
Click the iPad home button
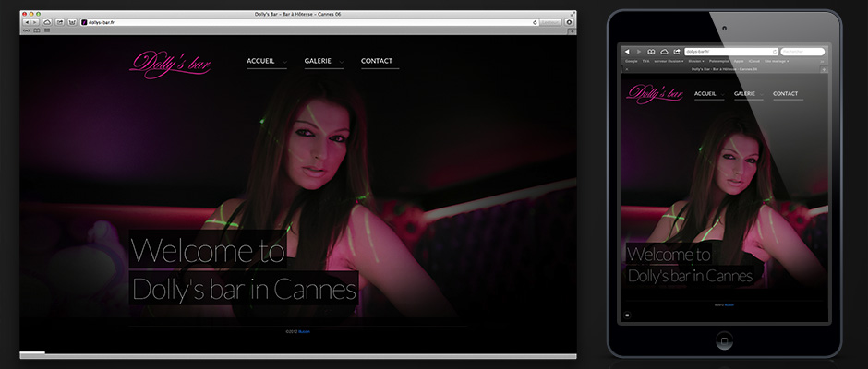(724, 340)
